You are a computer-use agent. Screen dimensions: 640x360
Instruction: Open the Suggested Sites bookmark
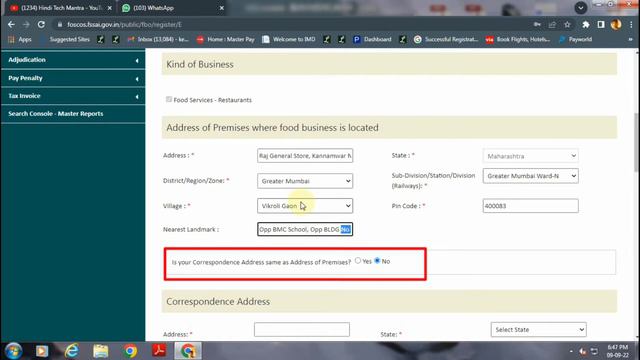(x=65, y=39)
